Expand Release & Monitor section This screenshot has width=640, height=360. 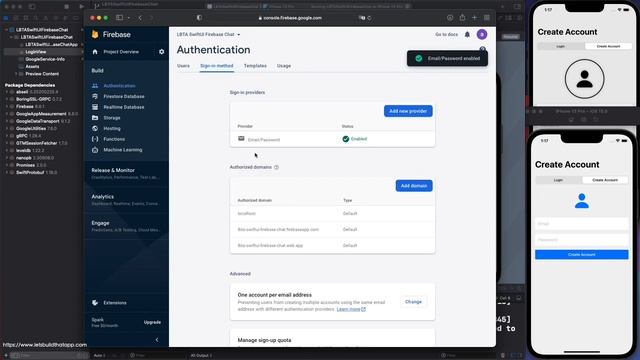click(x=126, y=173)
